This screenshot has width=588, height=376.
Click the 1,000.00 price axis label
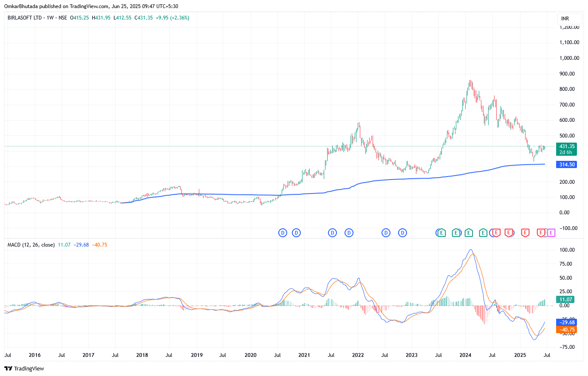click(569, 58)
